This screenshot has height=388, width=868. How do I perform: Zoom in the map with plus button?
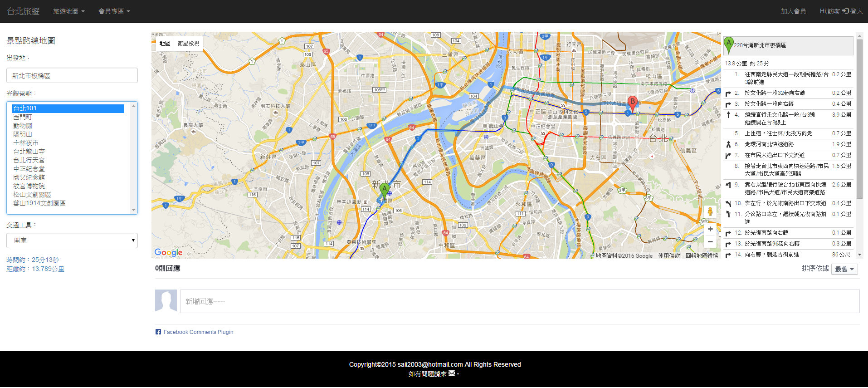pyautogui.click(x=710, y=229)
